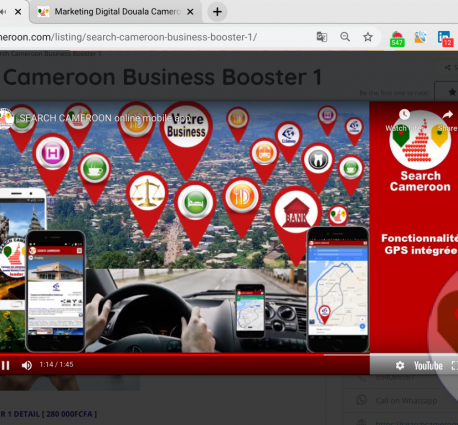Click the zoom magnifier in address bar
458x425 pixels.
(x=345, y=37)
